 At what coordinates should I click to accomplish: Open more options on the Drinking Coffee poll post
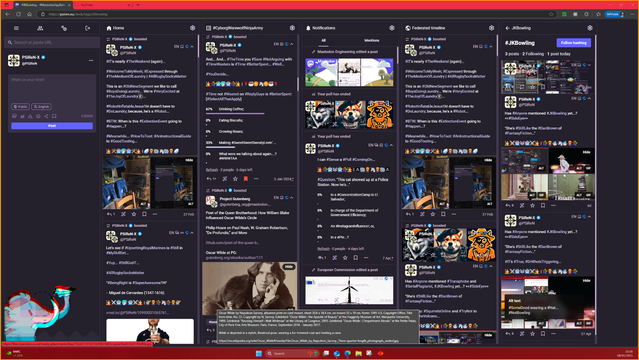256,179
